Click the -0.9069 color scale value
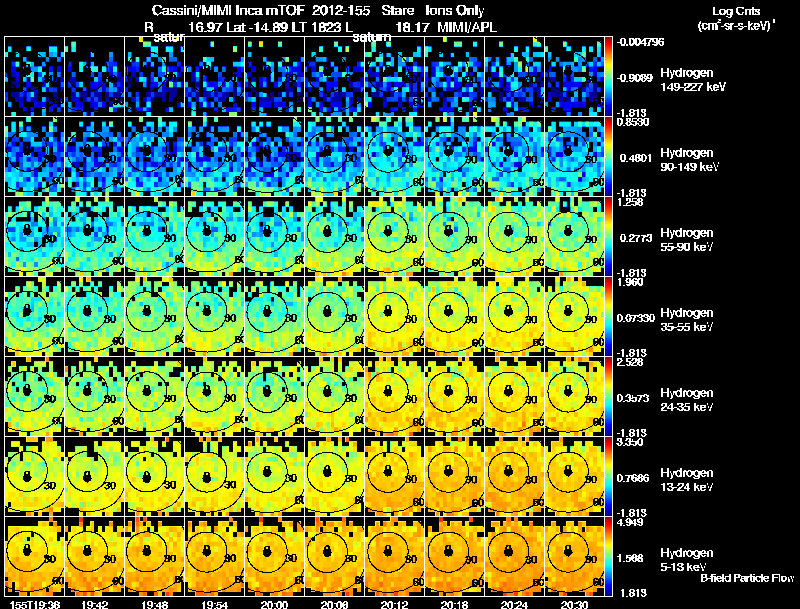The width and height of the screenshot is (800, 609). 636,78
